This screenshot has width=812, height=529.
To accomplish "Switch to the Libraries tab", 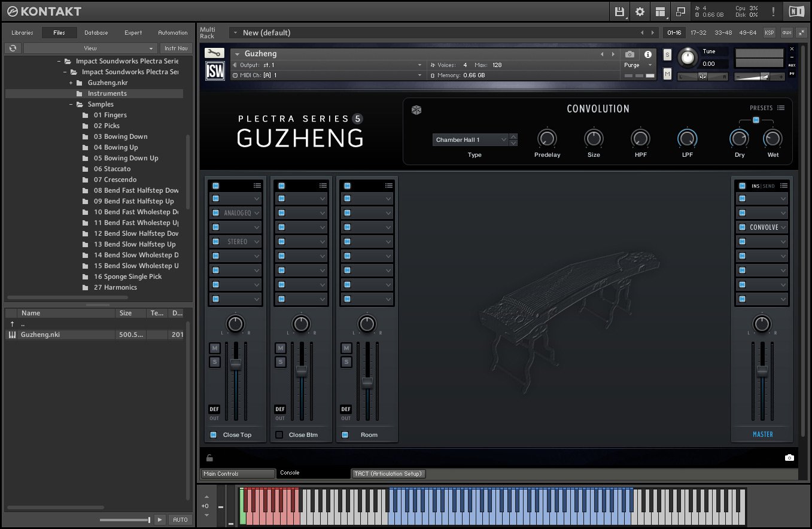I will tap(22, 32).
